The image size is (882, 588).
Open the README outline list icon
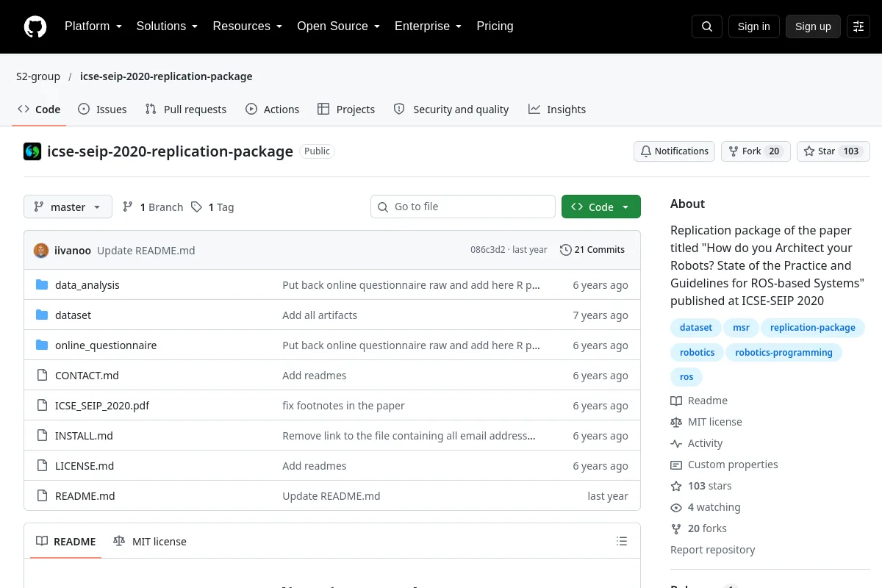pos(622,542)
